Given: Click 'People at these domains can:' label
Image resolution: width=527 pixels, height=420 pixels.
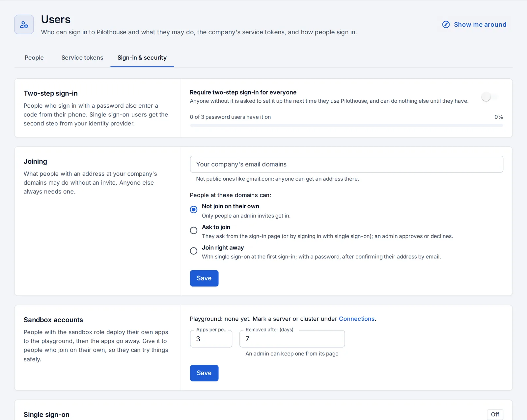Looking at the screenshot, I should [x=231, y=195].
